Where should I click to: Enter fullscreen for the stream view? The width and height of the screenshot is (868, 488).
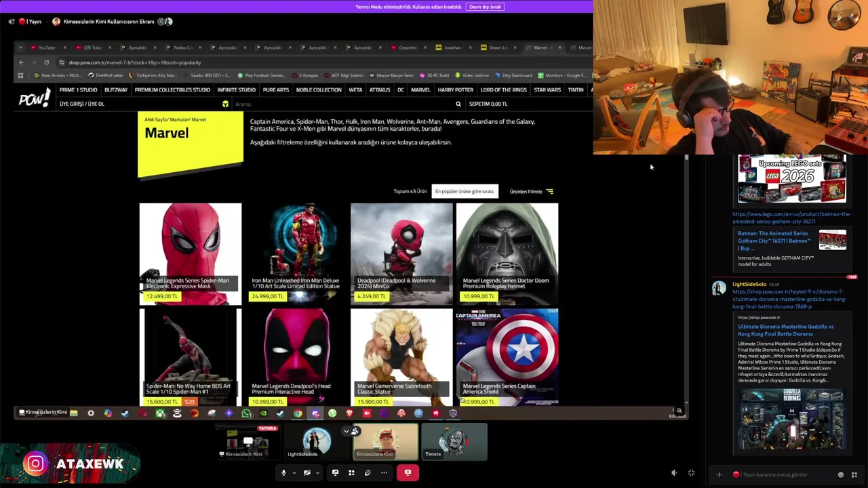[691, 473]
